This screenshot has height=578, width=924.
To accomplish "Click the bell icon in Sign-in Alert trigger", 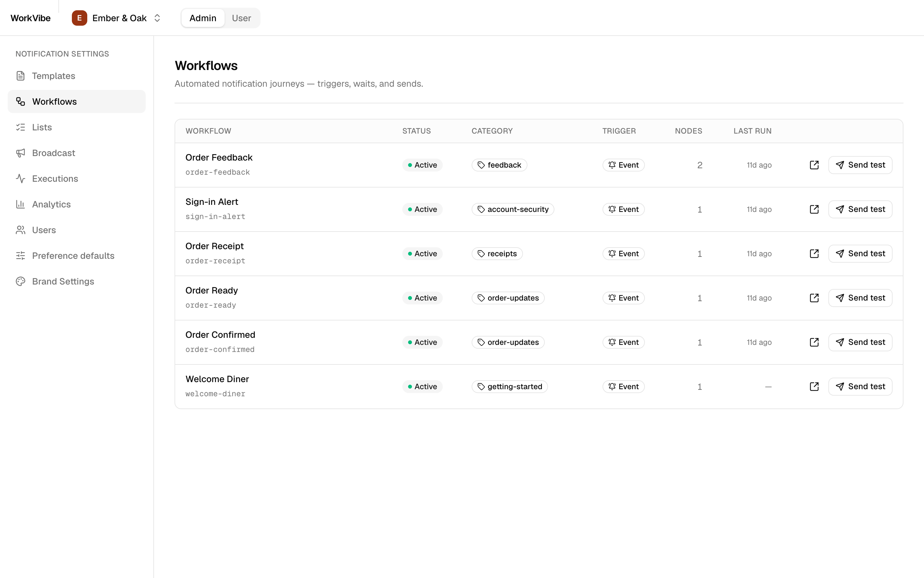I will (x=612, y=209).
